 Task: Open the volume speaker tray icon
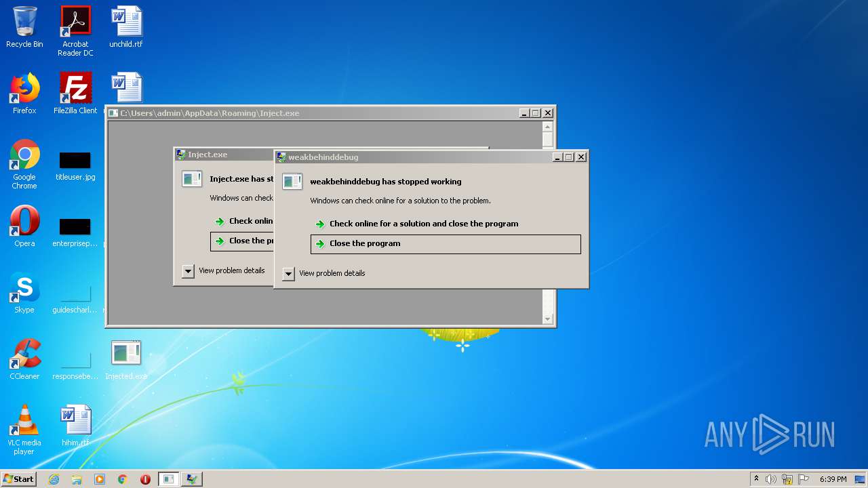tap(771, 479)
